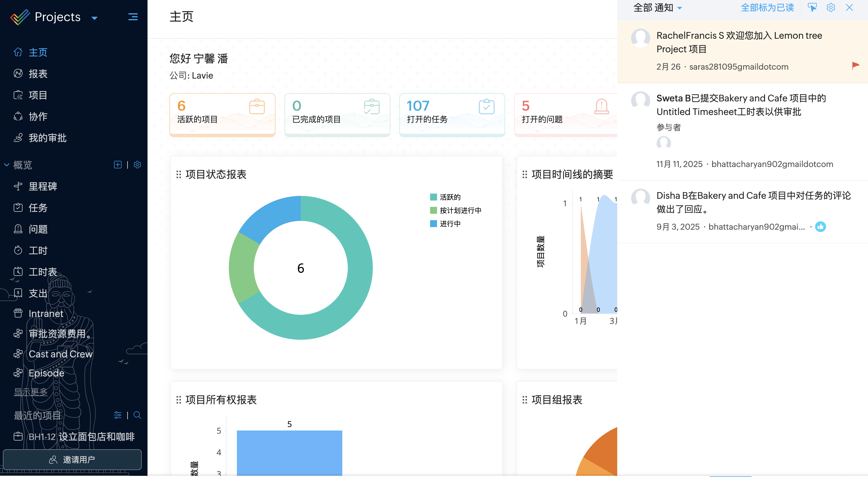
Task: Toggle 活跃的 legend entry in chart
Action: coord(450,197)
